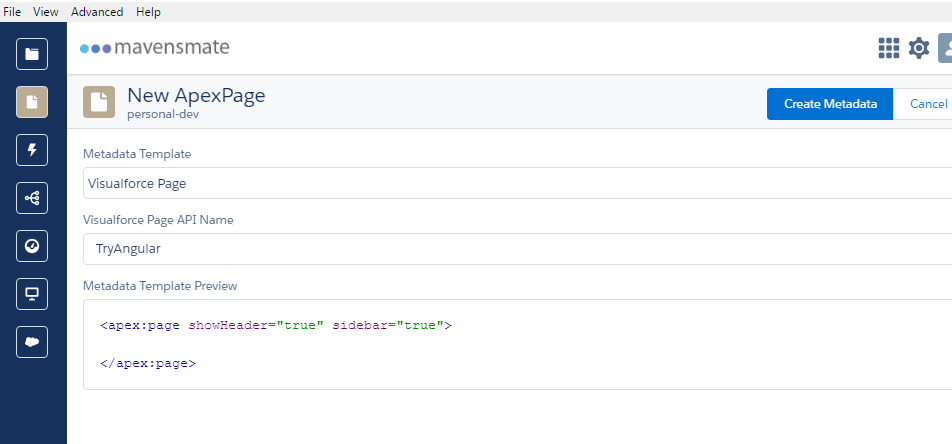Screen dimensions: 952x444
Task: Open the gauge dashboard sidebar icon
Action: (x=32, y=246)
